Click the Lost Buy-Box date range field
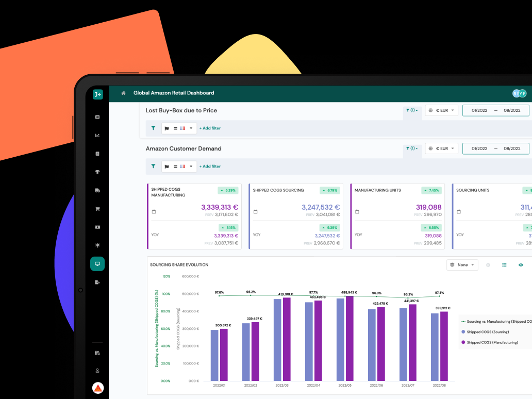 click(x=496, y=111)
